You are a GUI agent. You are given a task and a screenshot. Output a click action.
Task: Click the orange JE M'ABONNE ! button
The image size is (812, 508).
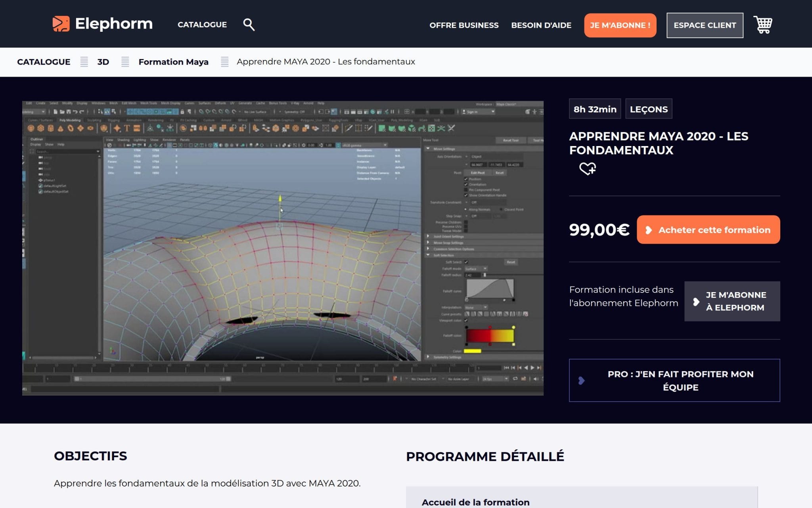click(x=620, y=25)
